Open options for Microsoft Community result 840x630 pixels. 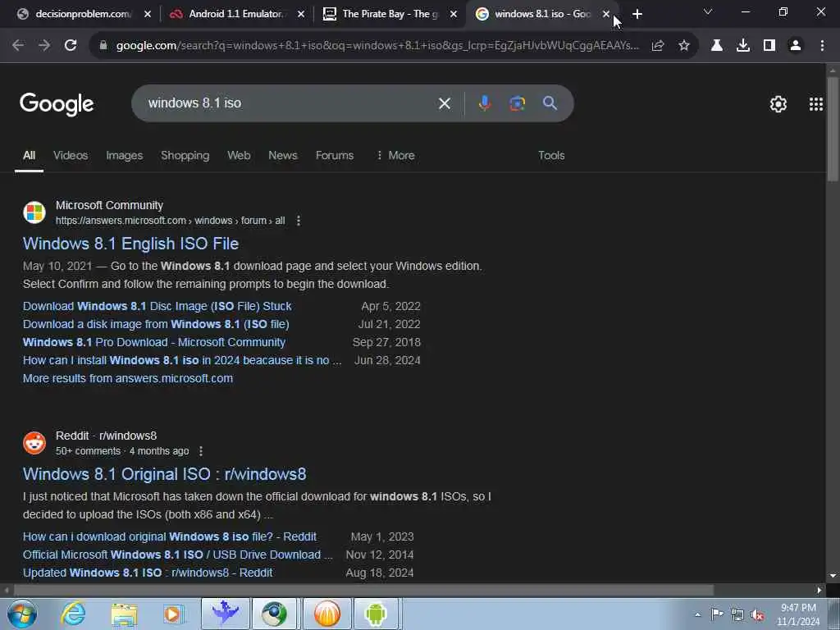coord(299,221)
